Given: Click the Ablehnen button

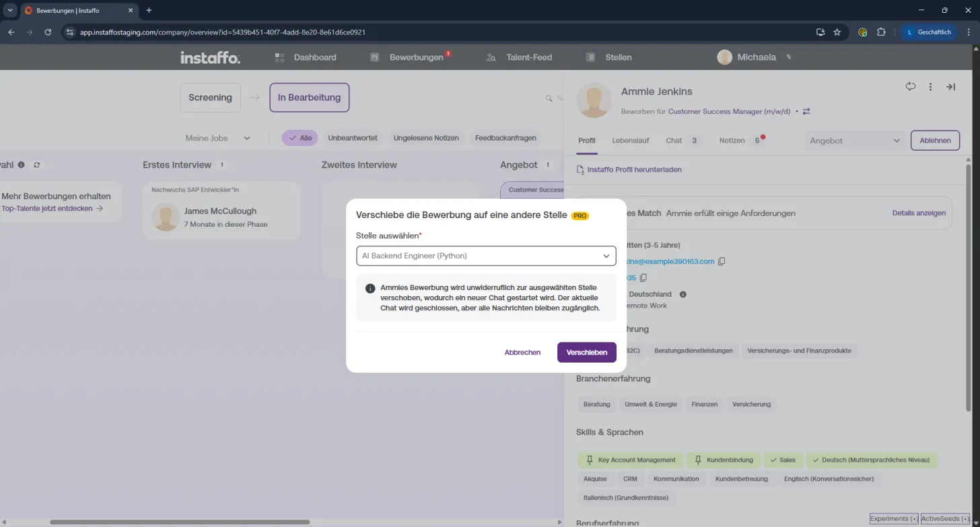Looking at the screenshot, I should [x=935, y=141].
